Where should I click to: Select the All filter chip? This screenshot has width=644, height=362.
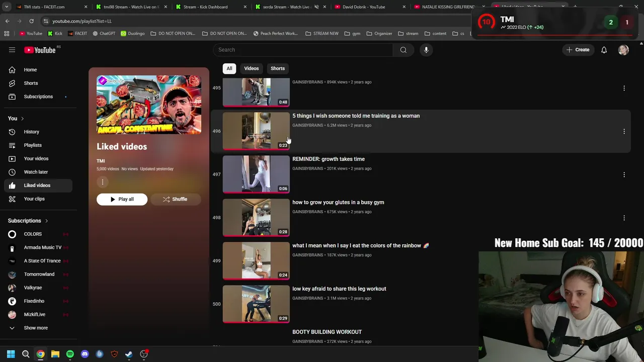[229, 68]
